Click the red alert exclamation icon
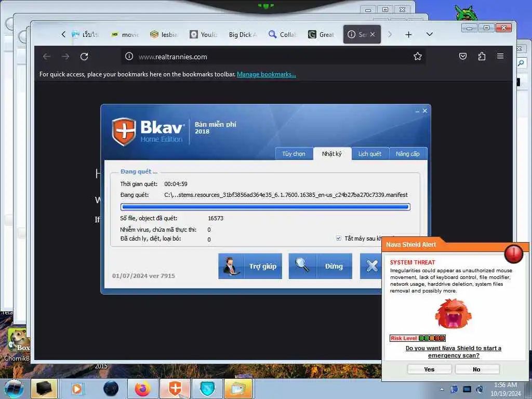This screenshot has height=399, width=532. coord(514,254)
